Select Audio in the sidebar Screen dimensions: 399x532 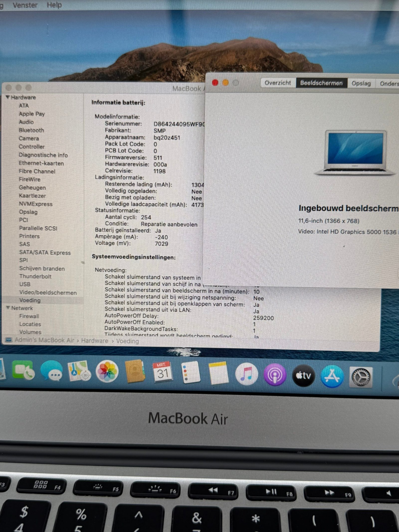(x=26, y=122)
